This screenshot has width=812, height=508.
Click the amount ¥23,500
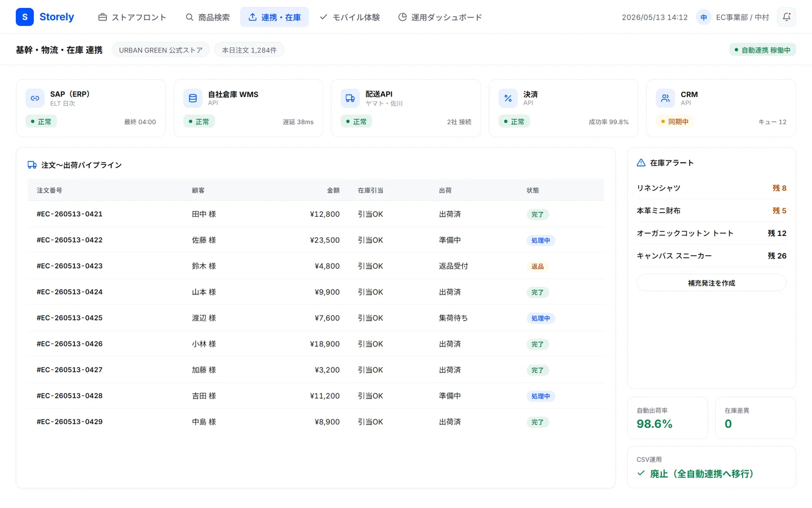pyautogui.click(x=325, y=240)
